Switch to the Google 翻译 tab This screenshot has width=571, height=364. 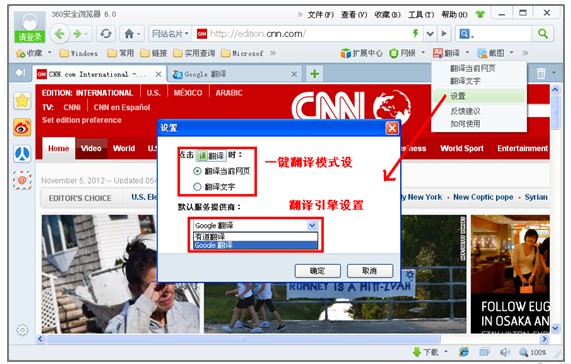(x=235, y=74)
